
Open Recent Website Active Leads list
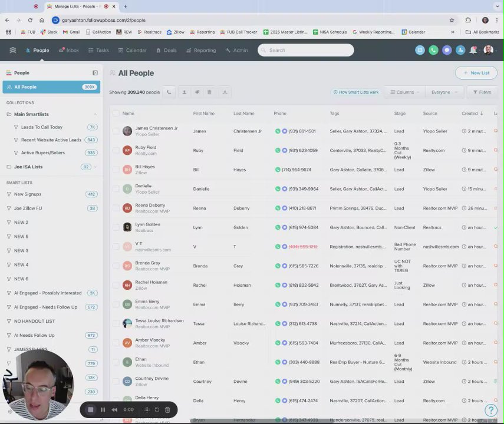51,140
